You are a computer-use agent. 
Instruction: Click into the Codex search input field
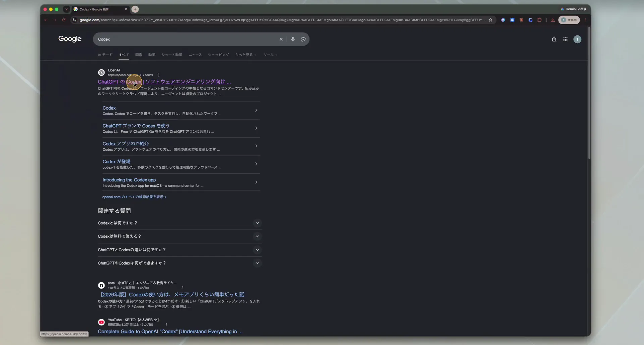coord(186,39)
